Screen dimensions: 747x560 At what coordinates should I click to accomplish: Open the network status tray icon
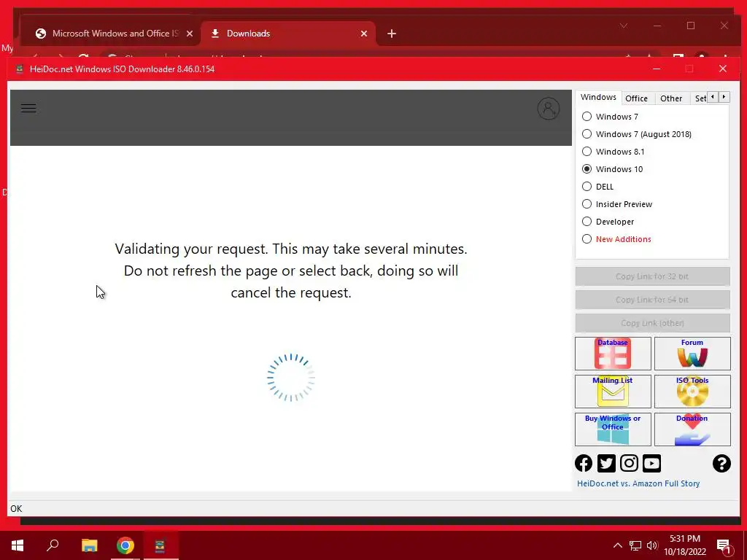point(635,545)
